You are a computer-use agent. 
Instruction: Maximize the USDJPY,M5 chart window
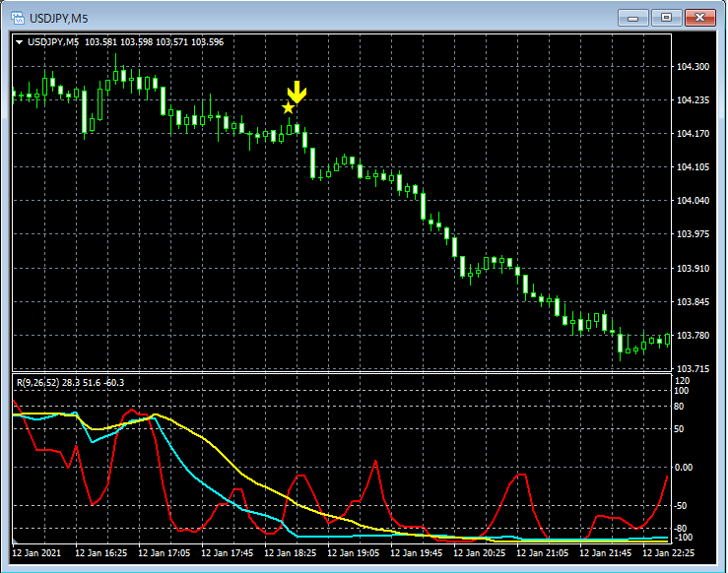667,18
